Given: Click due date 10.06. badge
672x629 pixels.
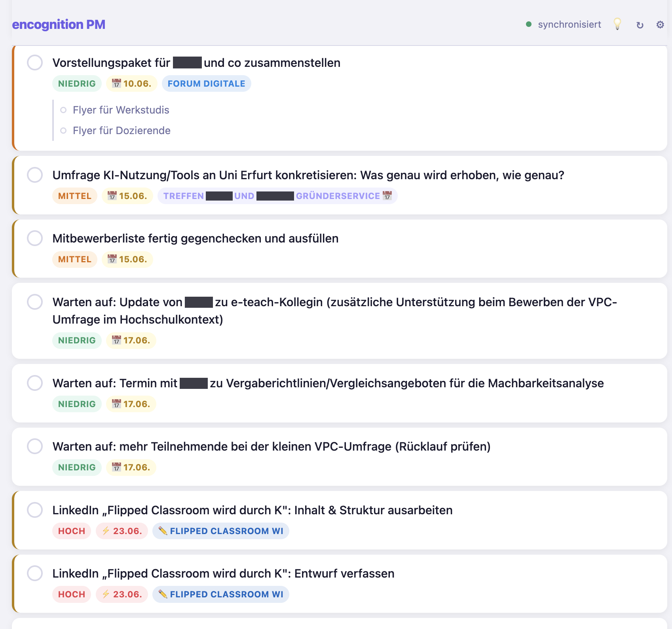Looking at the screenshot, I should coord(132,83).
